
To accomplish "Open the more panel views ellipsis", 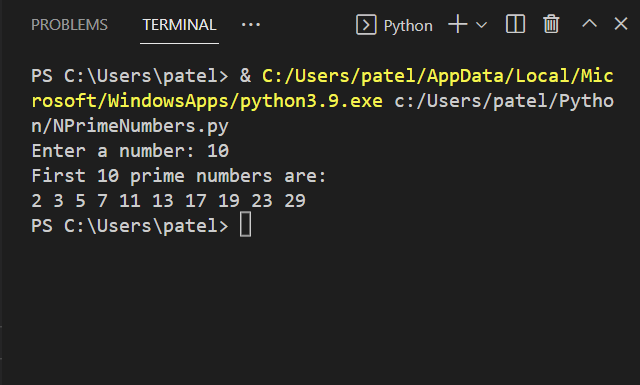I will 251,25.
